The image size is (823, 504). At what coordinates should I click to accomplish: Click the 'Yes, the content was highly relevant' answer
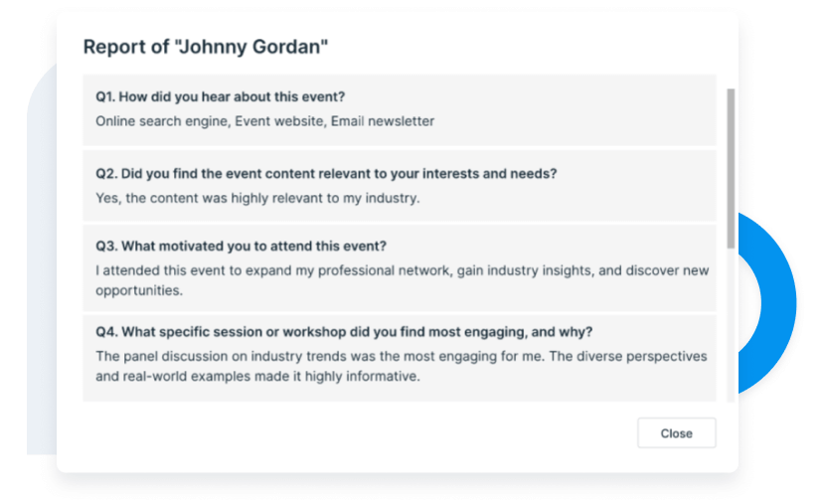pyautogui.click(x=257, y=198)
